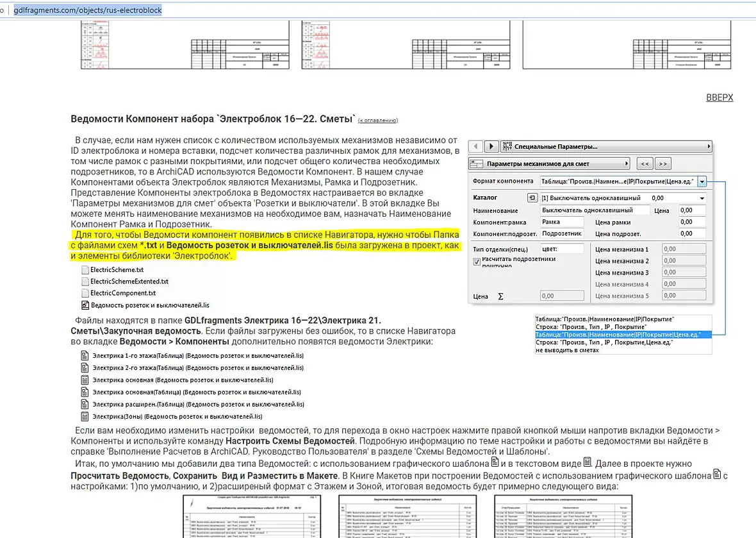Click the Цена рамки value field

693,222
